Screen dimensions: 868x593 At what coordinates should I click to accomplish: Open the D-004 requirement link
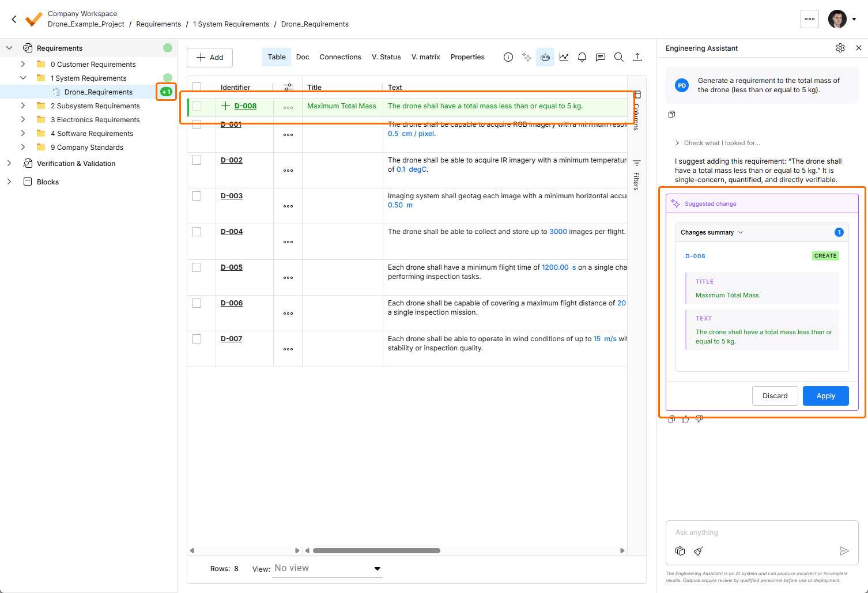(x=232, y=232)
